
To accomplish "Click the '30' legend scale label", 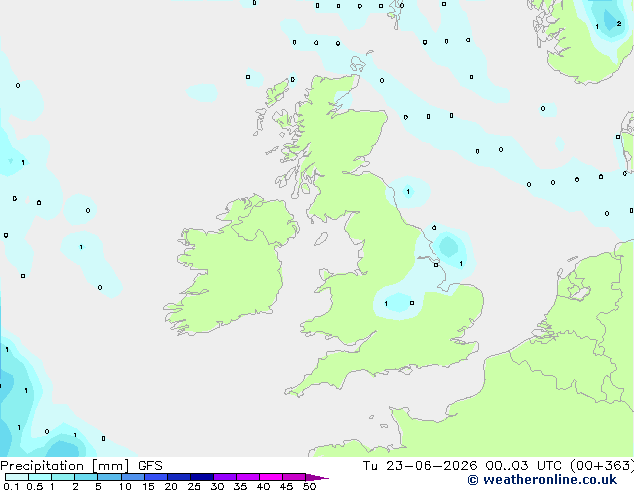I will 217,486.
